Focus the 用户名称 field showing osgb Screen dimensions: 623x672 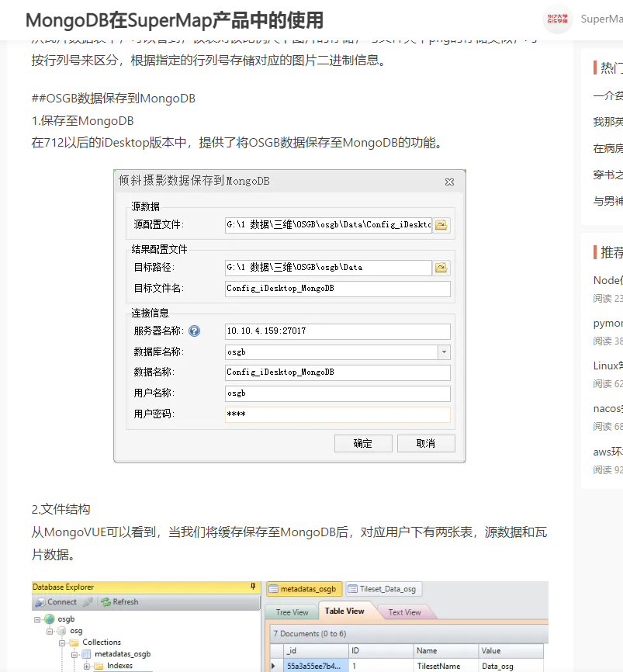click(337, 393)
